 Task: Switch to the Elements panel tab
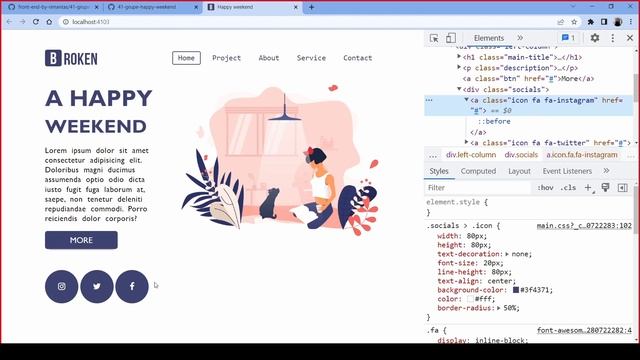click(489, 38)
